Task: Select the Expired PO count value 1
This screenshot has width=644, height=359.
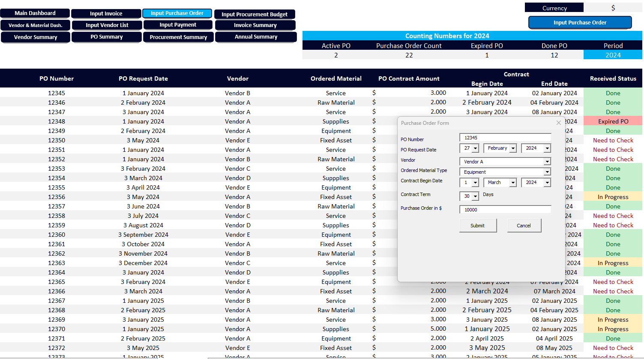Action: pos(487,55)
